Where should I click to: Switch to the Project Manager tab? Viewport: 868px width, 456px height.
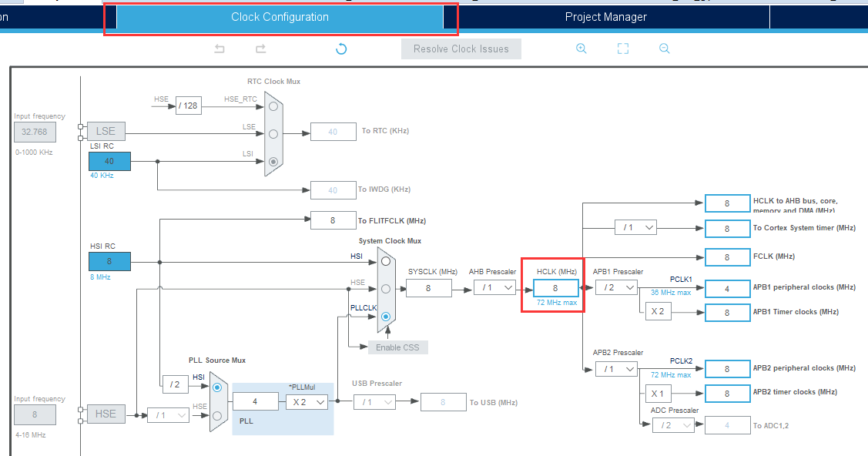[606, 17]
